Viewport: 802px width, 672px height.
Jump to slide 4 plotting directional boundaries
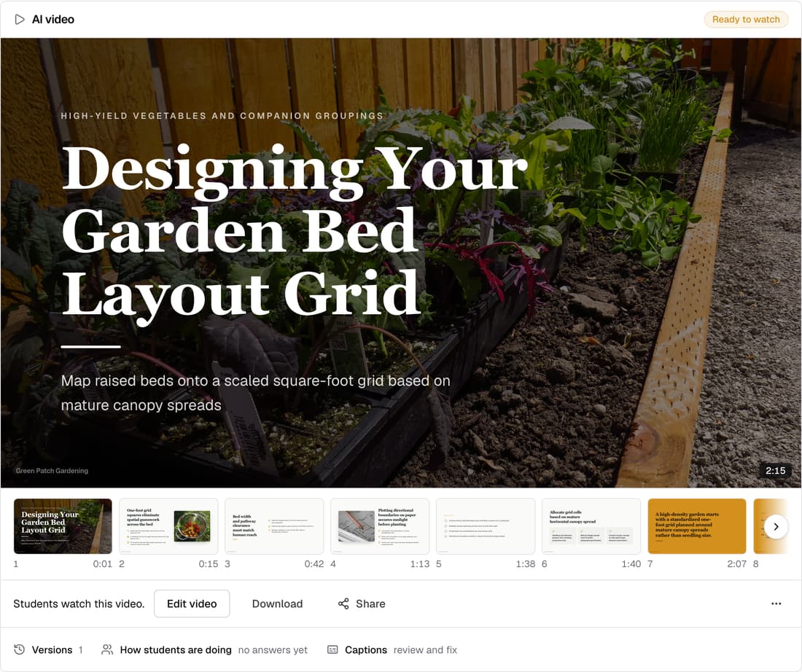point(380,526)
